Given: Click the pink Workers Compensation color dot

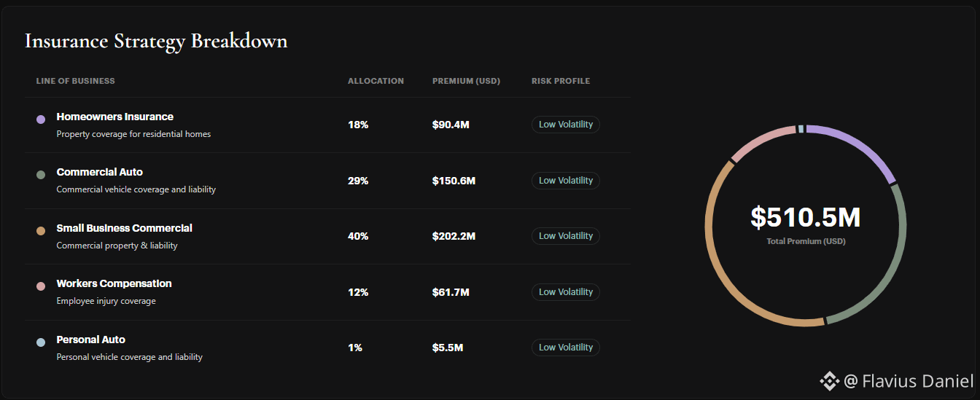Looking at the screenshot, I should point(41,286).
